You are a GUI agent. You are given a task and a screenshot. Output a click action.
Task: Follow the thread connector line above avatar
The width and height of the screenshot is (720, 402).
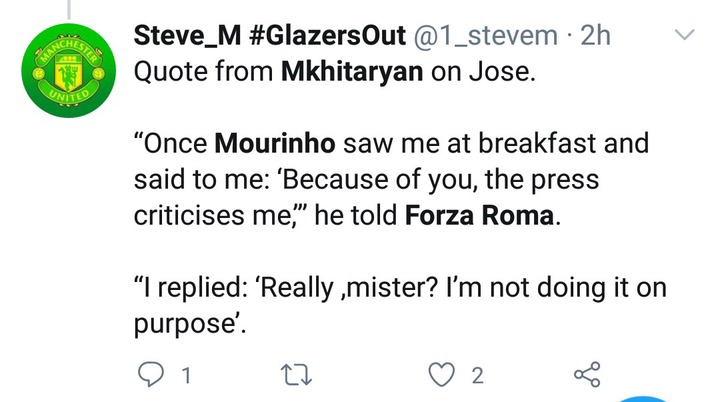click(x=68, y=8)
